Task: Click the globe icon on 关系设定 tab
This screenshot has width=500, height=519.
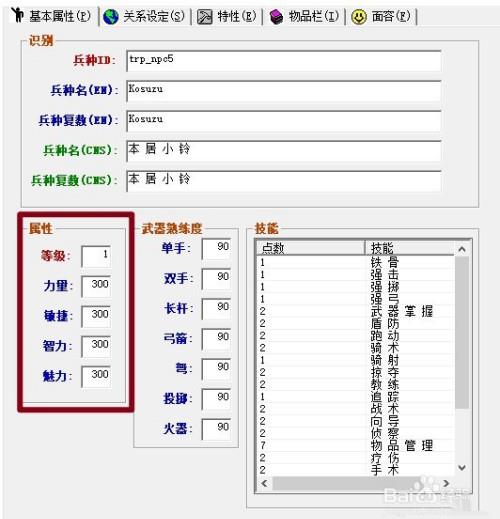Action: pos(110,16)
